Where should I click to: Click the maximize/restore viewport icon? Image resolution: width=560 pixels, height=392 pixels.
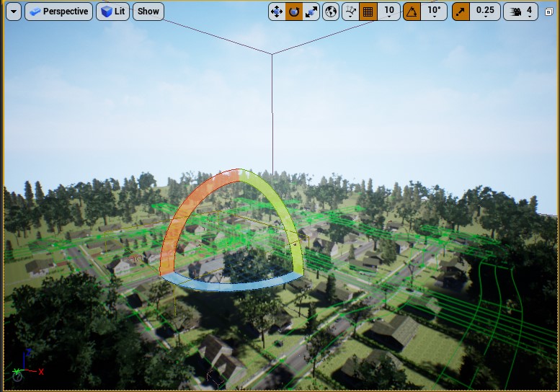(549, 12)
